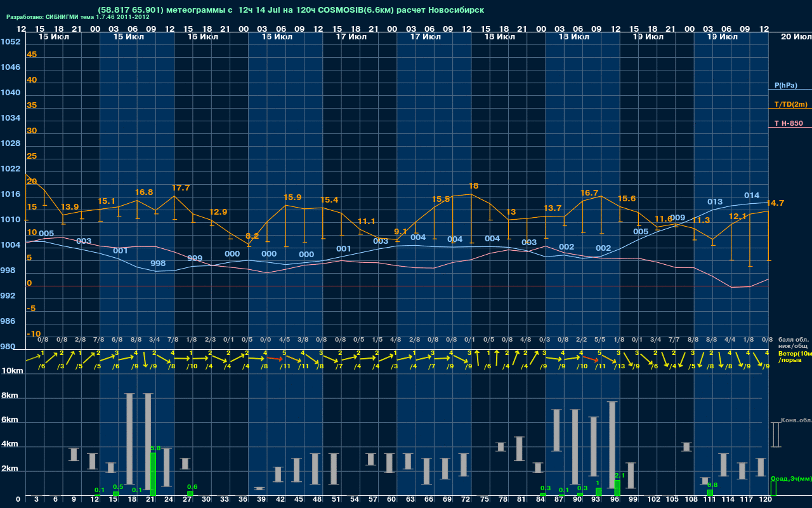Click the COSMOSIB meteogram title text
The image size is (812, 508).
(291, 10)
